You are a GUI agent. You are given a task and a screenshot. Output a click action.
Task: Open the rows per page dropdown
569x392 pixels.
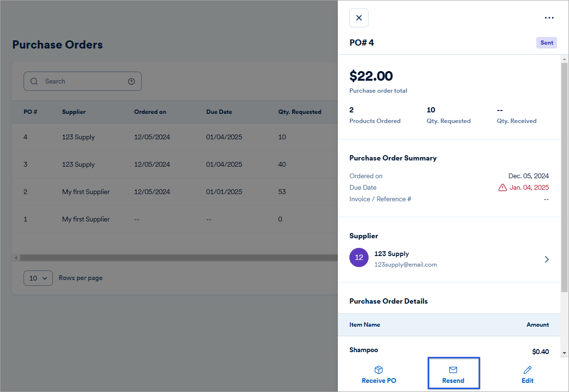click(x=38, y=278)
